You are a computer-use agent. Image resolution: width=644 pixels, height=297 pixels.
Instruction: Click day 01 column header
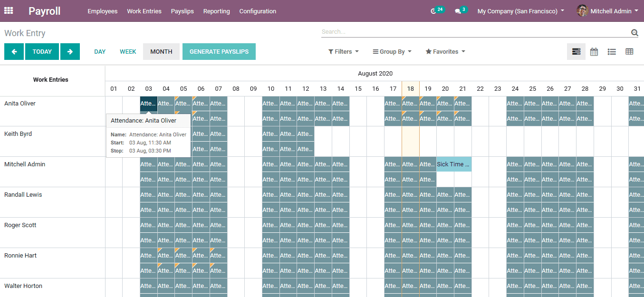(x=114, y=89)
